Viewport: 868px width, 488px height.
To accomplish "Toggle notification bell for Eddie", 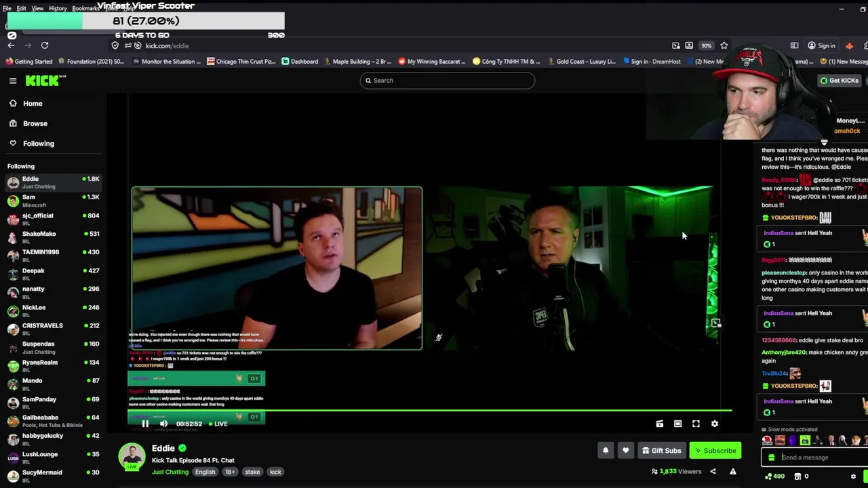I will pos(606,451).
